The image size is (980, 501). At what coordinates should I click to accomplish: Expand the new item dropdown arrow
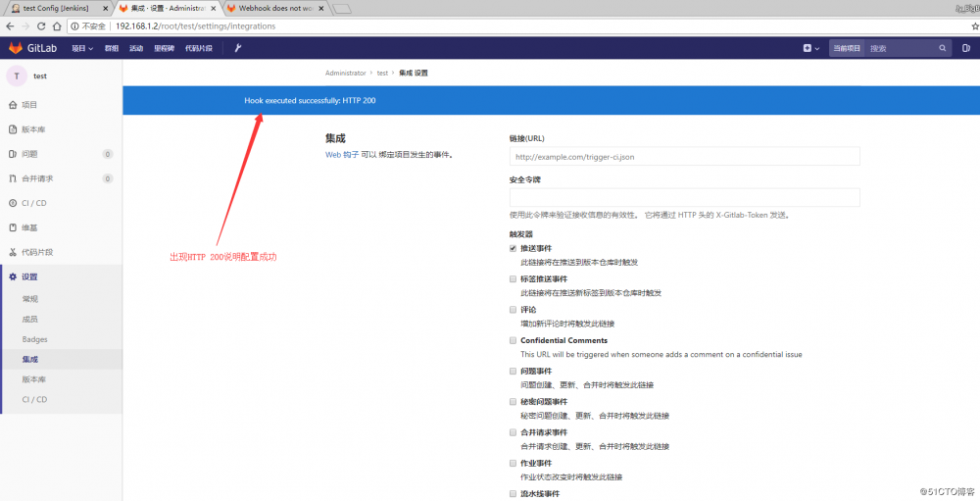click(x=817, y=48)
